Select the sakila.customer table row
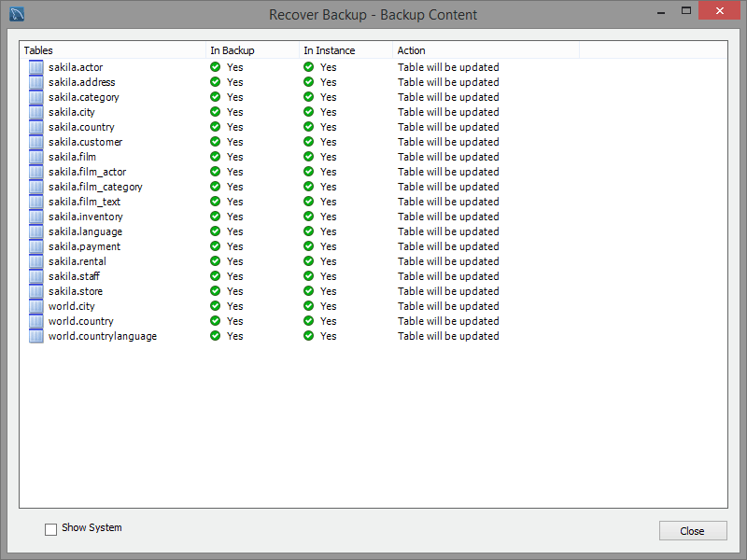 [85, 142]
